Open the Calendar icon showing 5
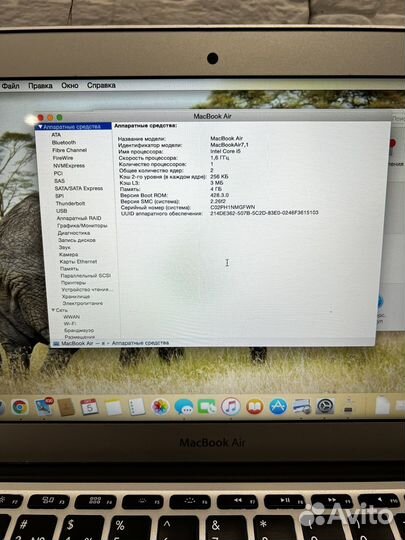Viewport: 405px width, 540px height. 90,407
